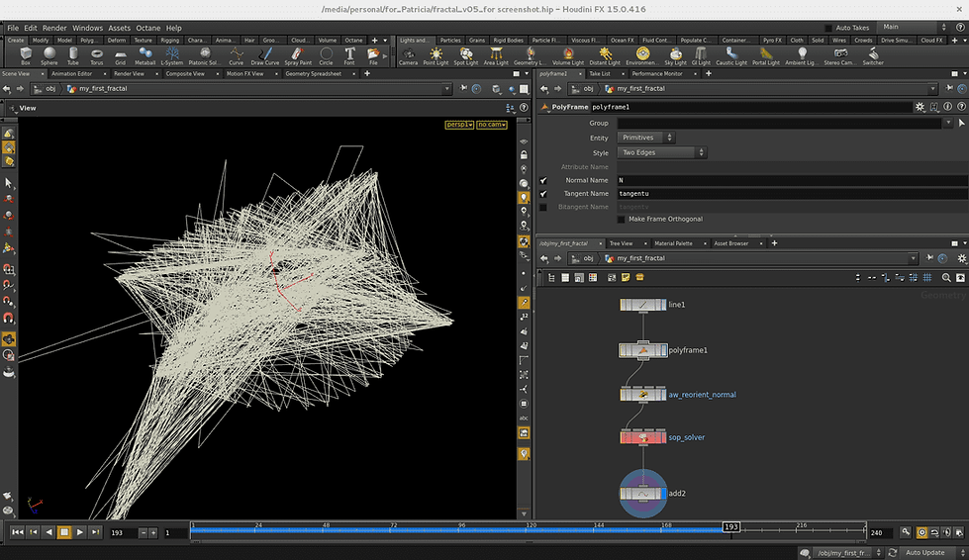Click the Tangent Name input field
Screen dimensions: 969x560
click(791, 194)
